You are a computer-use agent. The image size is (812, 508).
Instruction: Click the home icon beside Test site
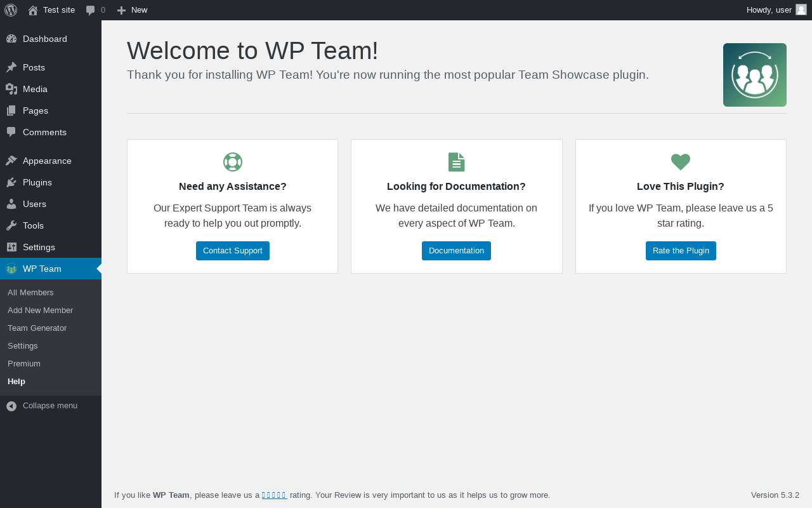[x=33, y=10]
